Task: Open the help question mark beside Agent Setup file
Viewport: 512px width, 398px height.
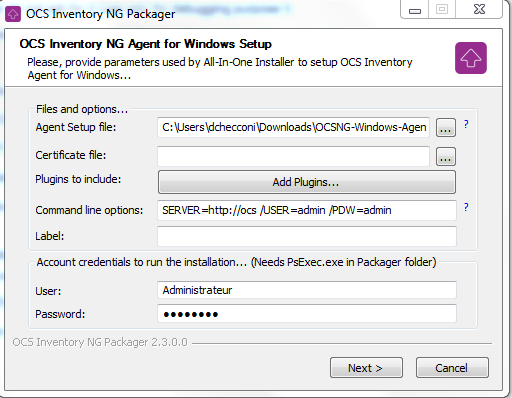Action: [x=466, y=124]
